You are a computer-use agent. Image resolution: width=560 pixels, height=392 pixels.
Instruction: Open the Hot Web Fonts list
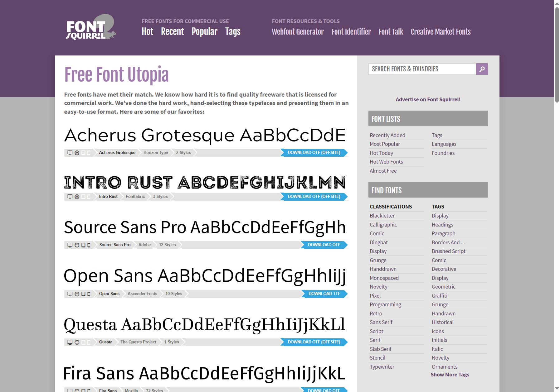386,162
